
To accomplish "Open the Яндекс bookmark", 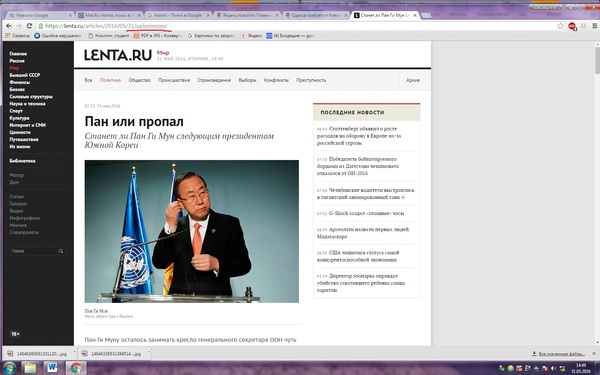I will point(251,36).
